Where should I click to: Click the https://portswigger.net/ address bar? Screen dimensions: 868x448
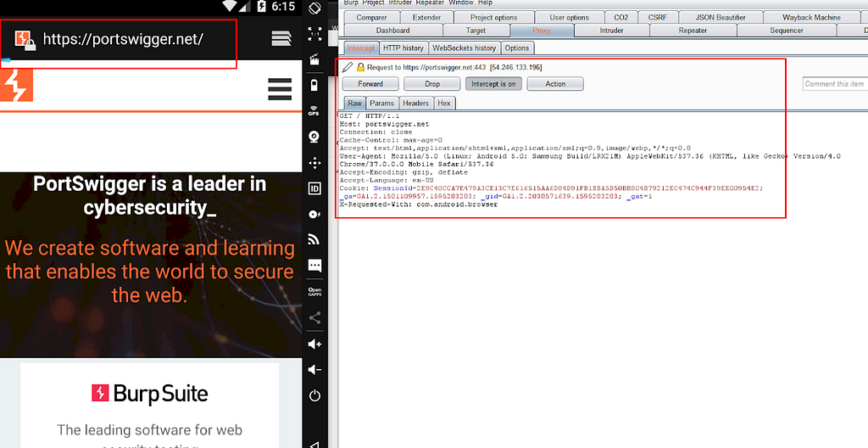pos(123,39)
